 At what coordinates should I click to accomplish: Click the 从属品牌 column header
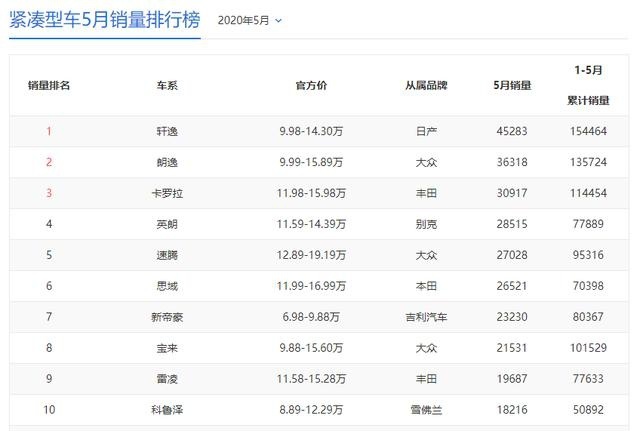(x=426, y=85)
